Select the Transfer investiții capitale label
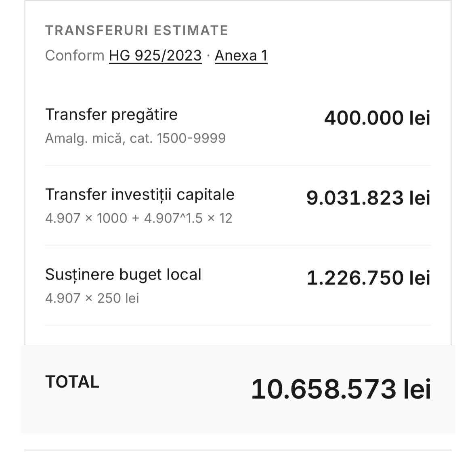Screen dimensions: 476x452 140,194
